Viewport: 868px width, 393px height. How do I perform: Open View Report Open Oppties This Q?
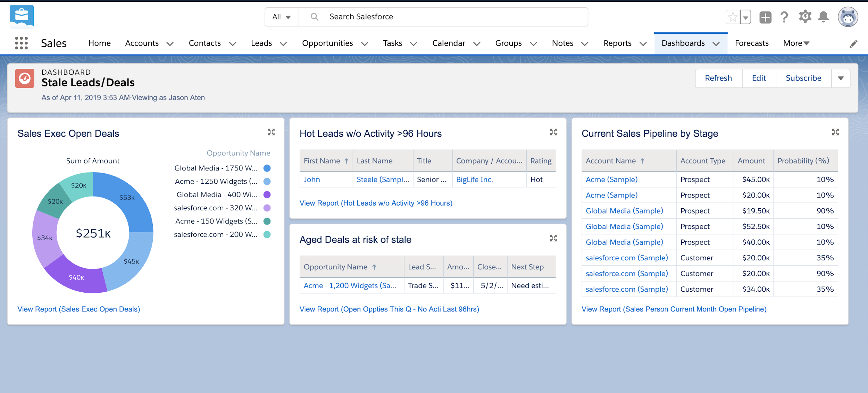click(x=389, y=309)
